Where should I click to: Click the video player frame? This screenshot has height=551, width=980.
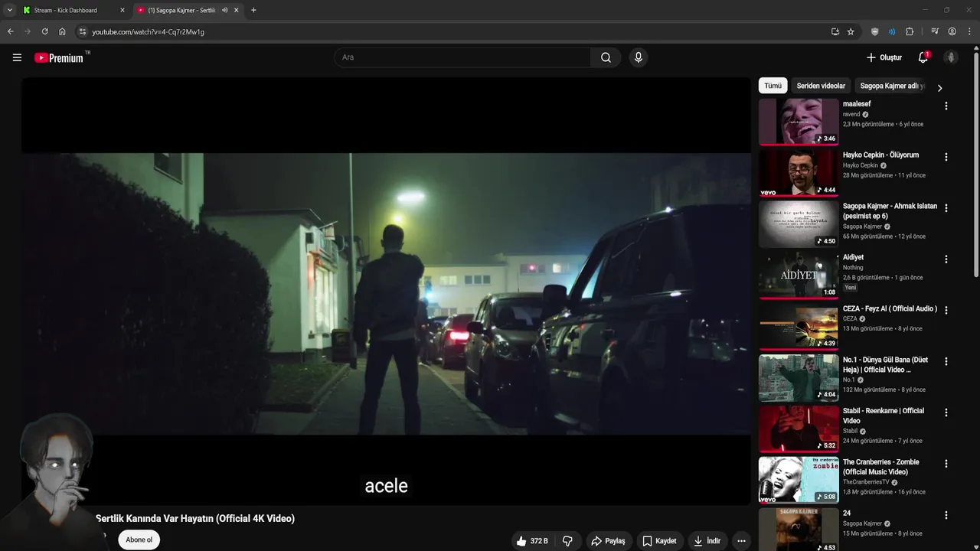point(386,291)
